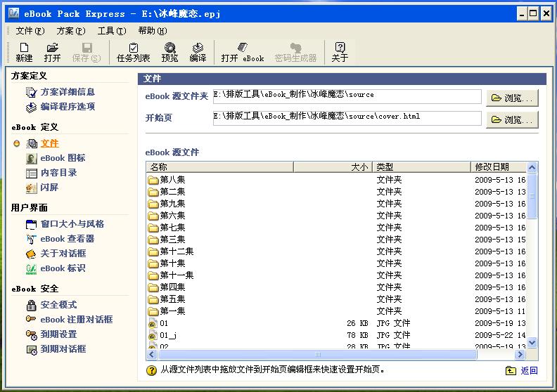Open 内容目录 in the sidebar

coord(51,173)
